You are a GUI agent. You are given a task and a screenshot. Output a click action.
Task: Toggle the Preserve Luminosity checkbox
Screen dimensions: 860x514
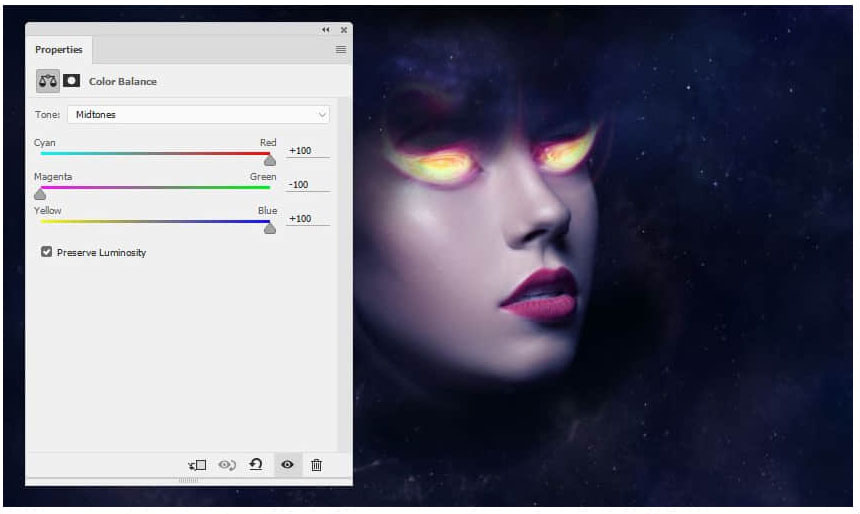coord(47,252)
